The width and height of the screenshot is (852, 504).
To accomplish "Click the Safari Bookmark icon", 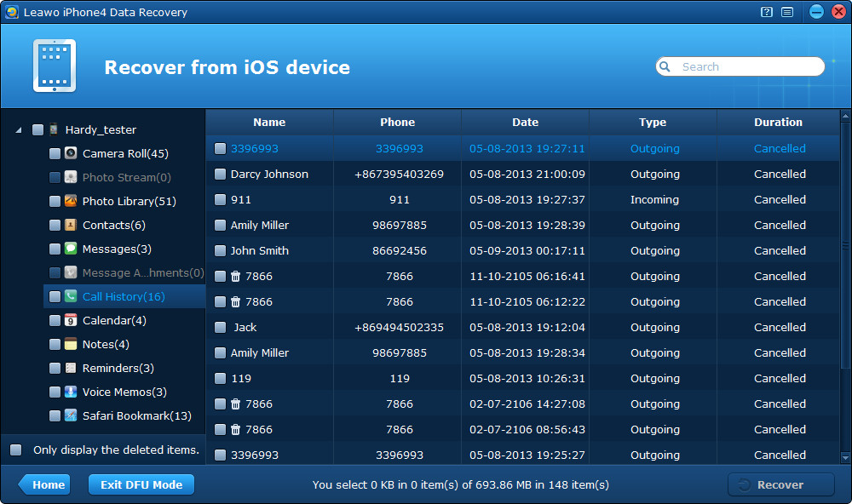I will point(71,415).
